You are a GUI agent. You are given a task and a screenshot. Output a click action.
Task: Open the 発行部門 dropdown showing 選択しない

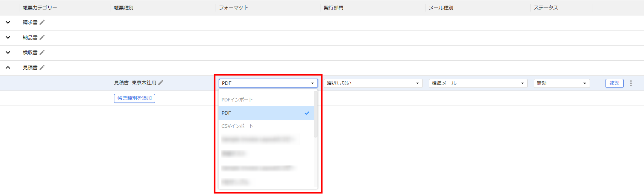click(x=373, y=83)
